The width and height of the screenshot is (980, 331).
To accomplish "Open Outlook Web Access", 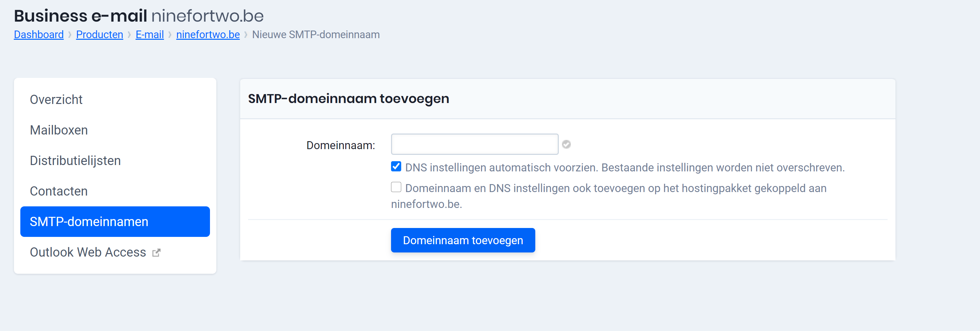I will 87,252.
